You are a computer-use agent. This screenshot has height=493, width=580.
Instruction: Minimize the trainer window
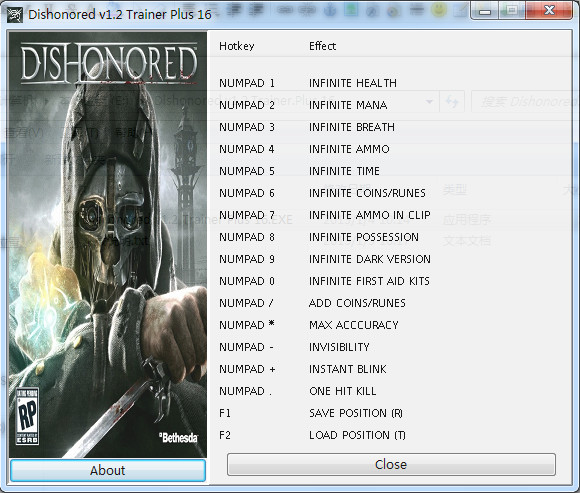click(485, 11)
